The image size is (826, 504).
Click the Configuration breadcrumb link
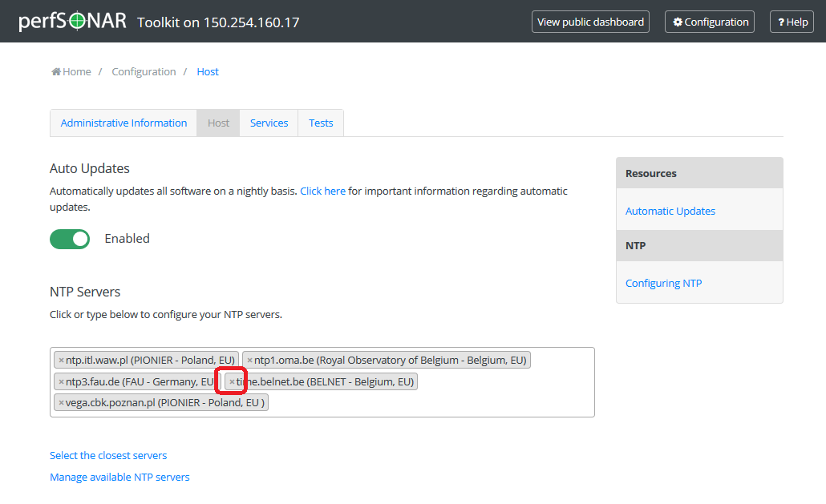(x=144, y=71)
